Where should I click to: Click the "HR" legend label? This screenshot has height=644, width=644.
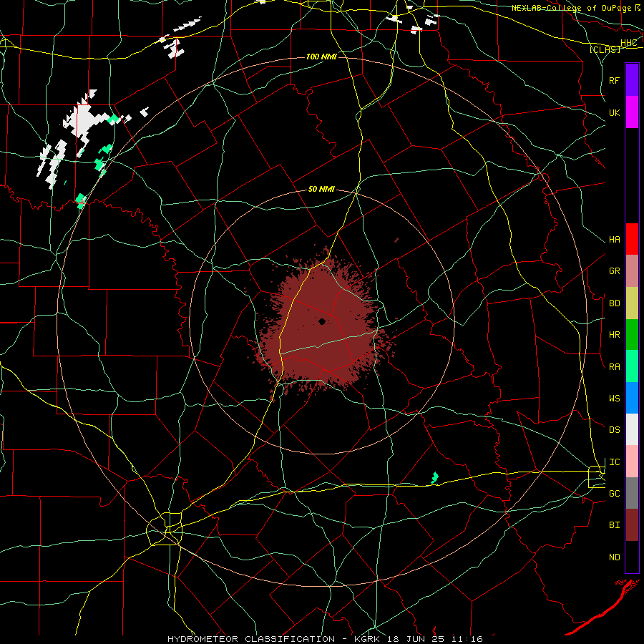pyautogui.click(x=614, y=335)
